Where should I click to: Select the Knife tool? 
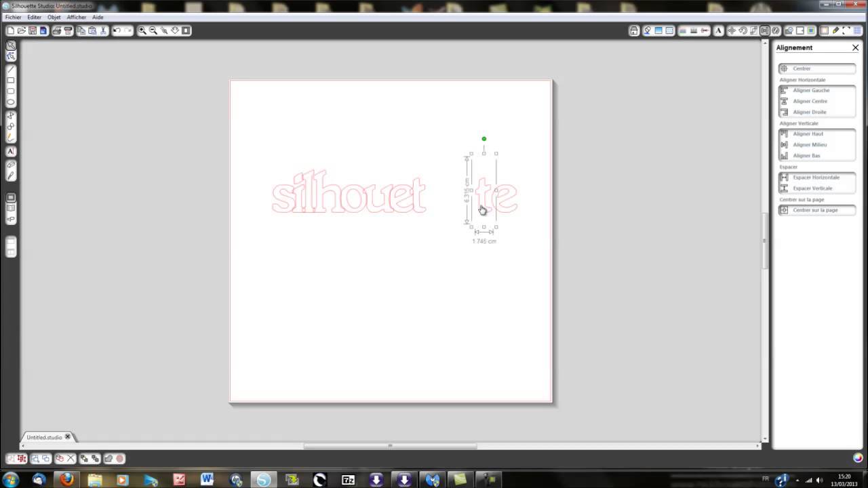(11, 176)
